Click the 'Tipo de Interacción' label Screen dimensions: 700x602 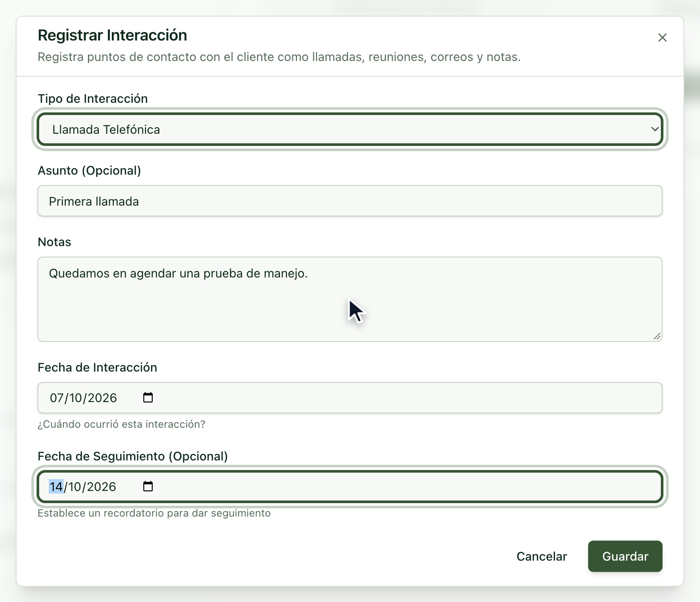tap(93, 98)
